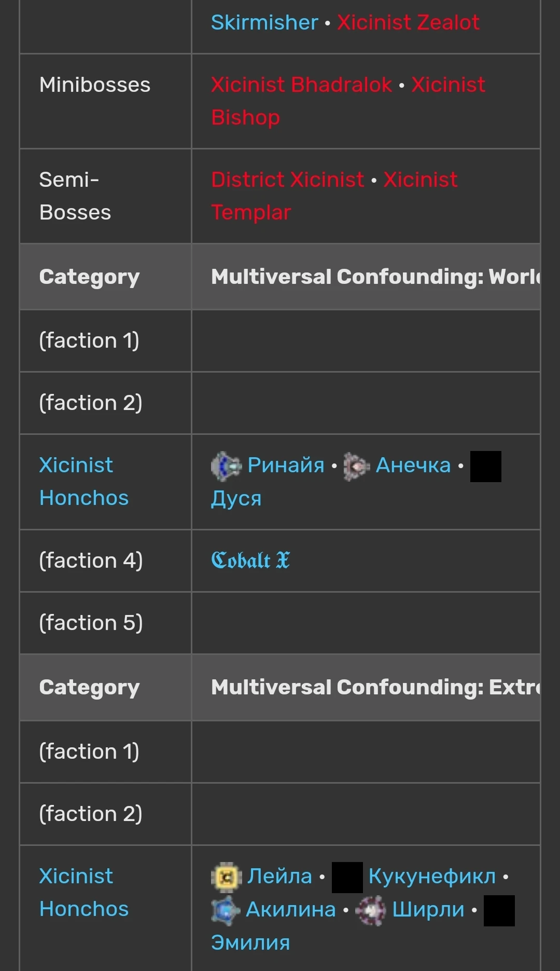
Task: Click the icon next to Ширли
Action: pos(371,910)
